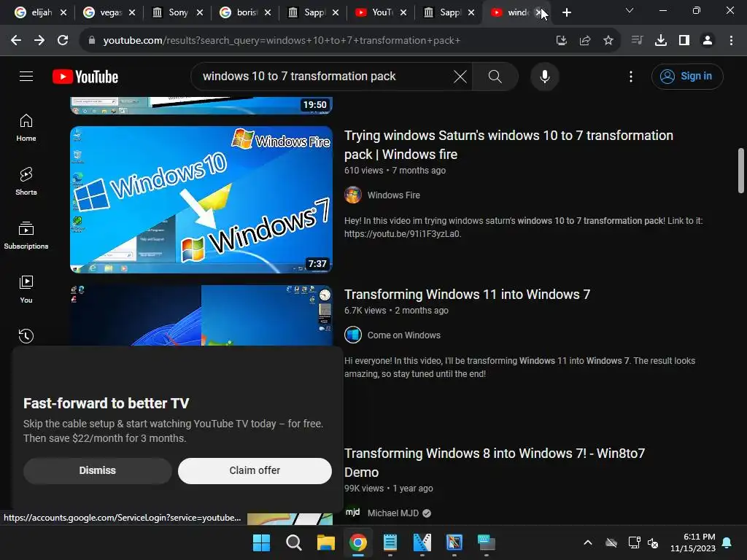Open Trying Windows Saturn's transformation pack video title
The width and height of the screenshot is (747, 560).
pos(508,145)
